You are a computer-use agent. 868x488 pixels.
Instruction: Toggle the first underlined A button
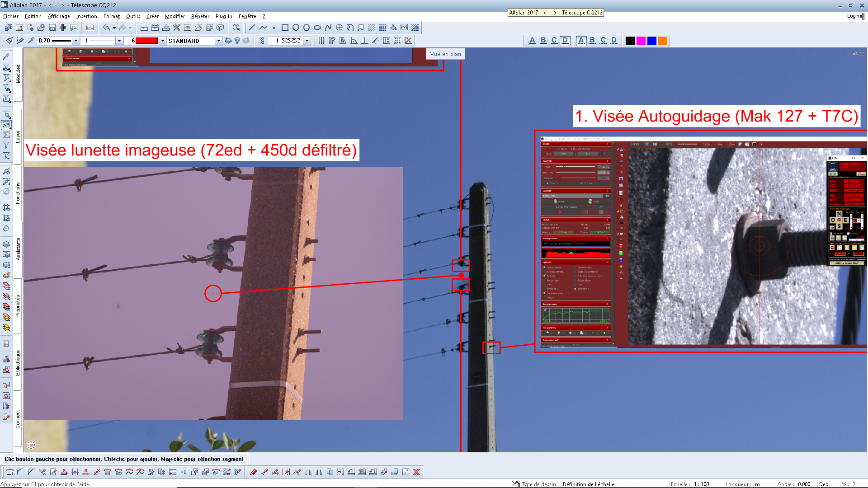(x=533, y=41)
